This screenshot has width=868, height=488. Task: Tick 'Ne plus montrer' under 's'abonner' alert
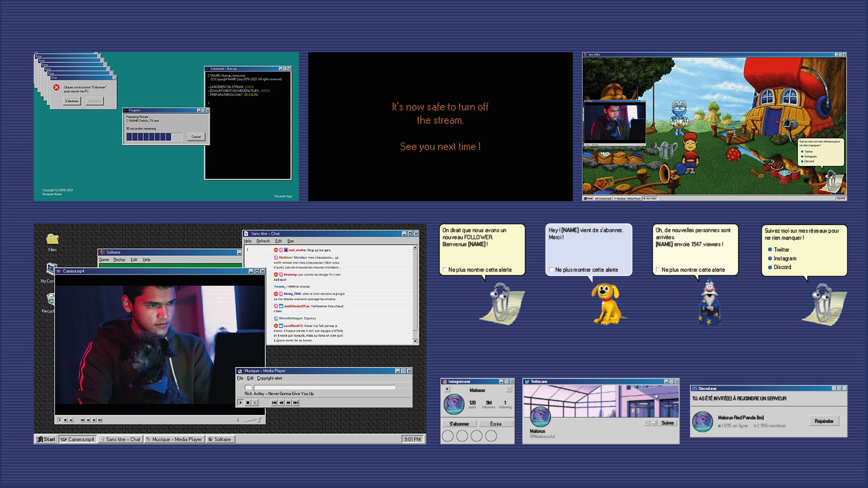[x=552, y=269]
